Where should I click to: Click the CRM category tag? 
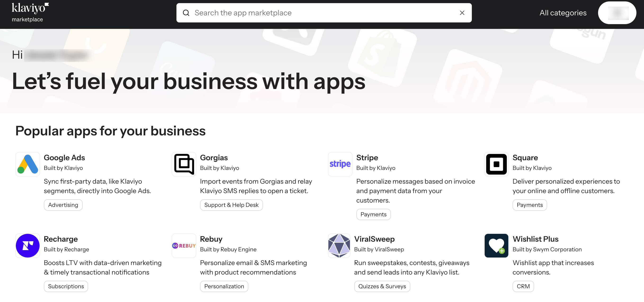point(523,286)
